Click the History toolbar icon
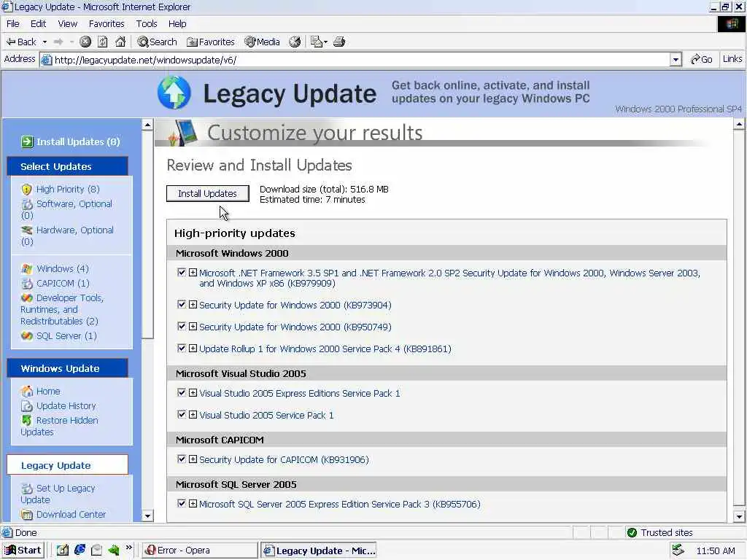747x560 pixels. (x=295, y=42)
